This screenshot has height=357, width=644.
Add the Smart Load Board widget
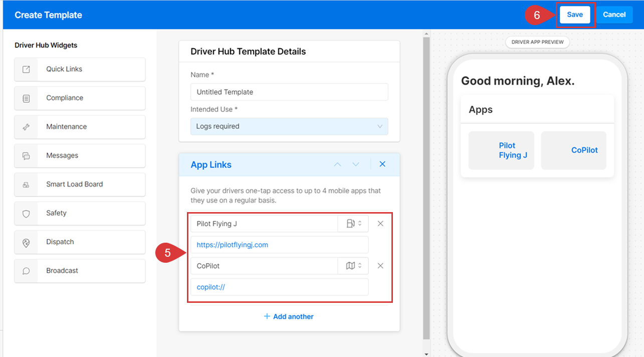80,185
